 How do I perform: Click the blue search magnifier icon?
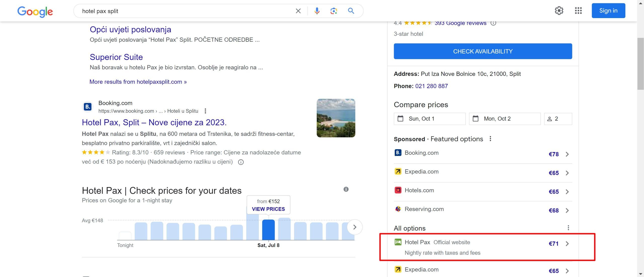351,11
